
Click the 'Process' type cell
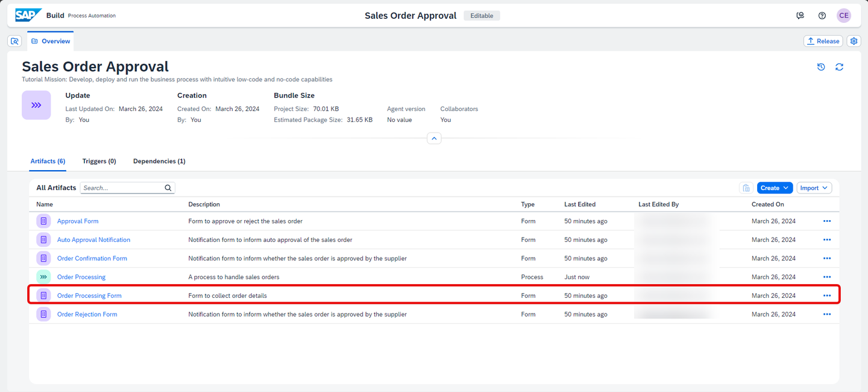532,277
